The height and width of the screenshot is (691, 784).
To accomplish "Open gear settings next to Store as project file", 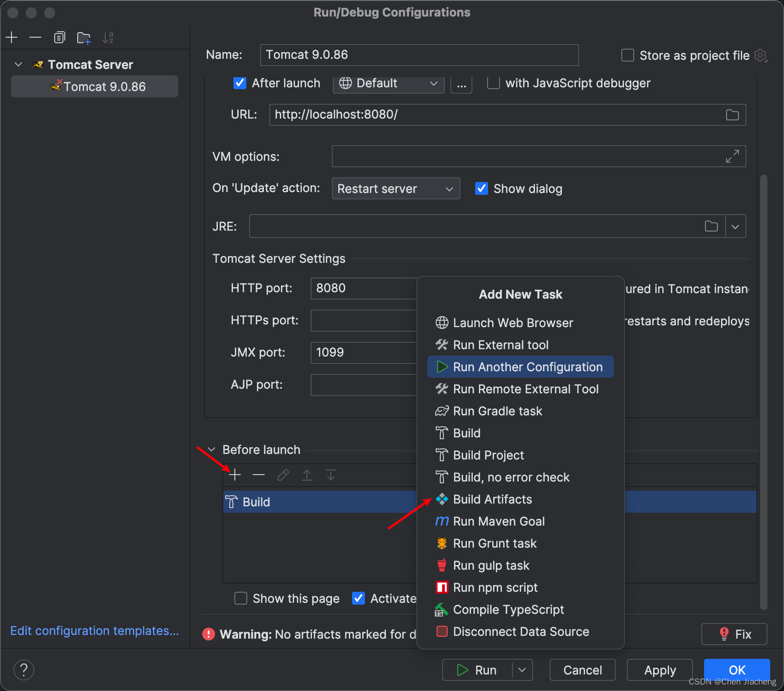I will (x=761, y=56).
